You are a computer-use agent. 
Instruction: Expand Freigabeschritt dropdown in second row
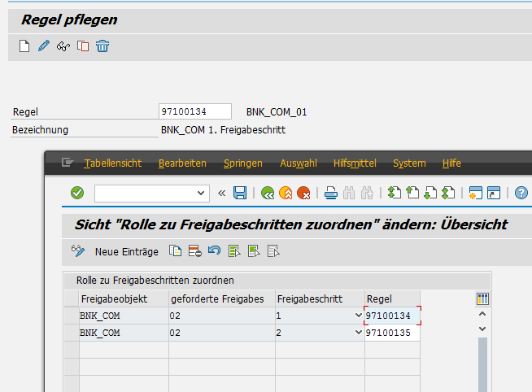coord(358,333)
